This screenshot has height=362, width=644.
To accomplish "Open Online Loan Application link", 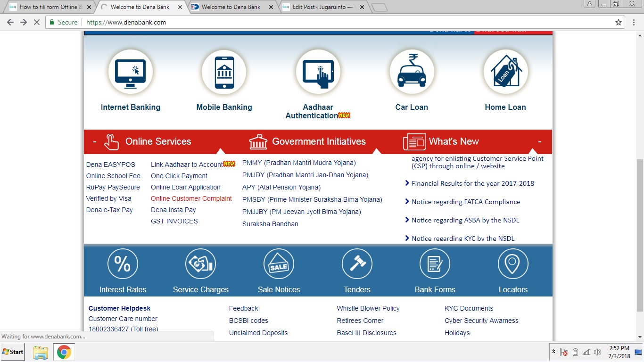I will (x=186, y=187).
